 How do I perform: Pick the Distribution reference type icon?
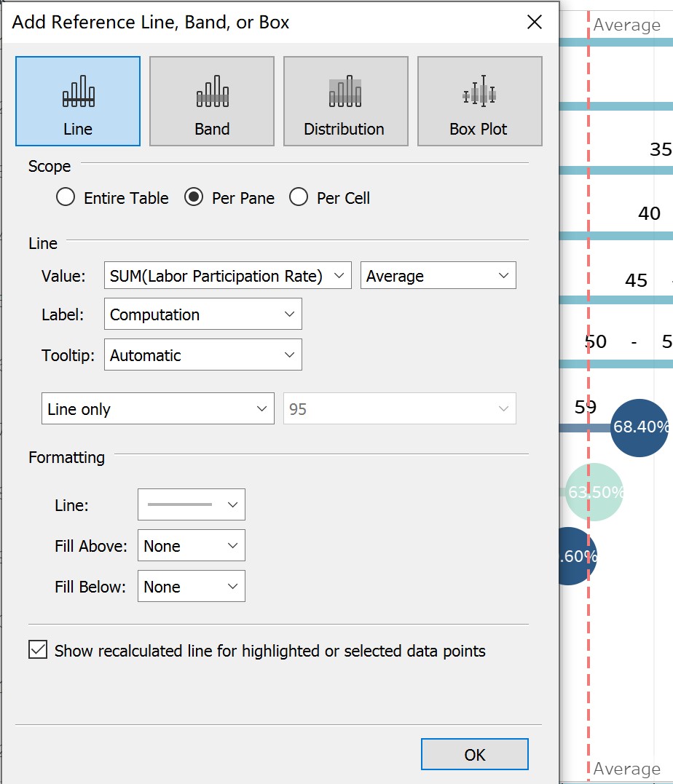(345, 101)
